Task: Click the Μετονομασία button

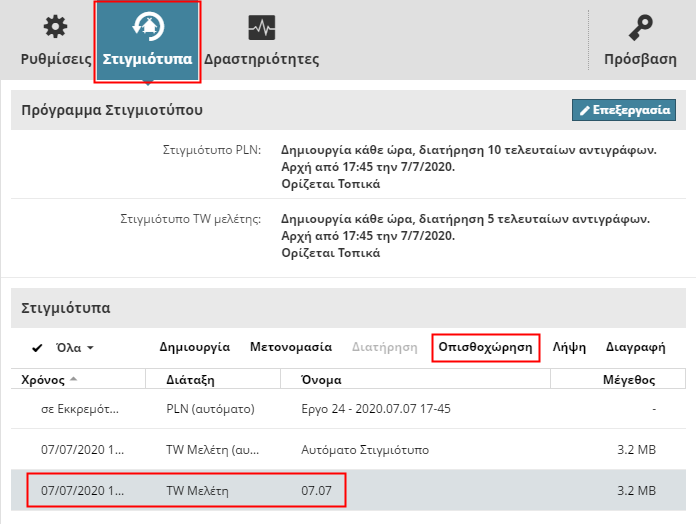Action: [290, 348]
